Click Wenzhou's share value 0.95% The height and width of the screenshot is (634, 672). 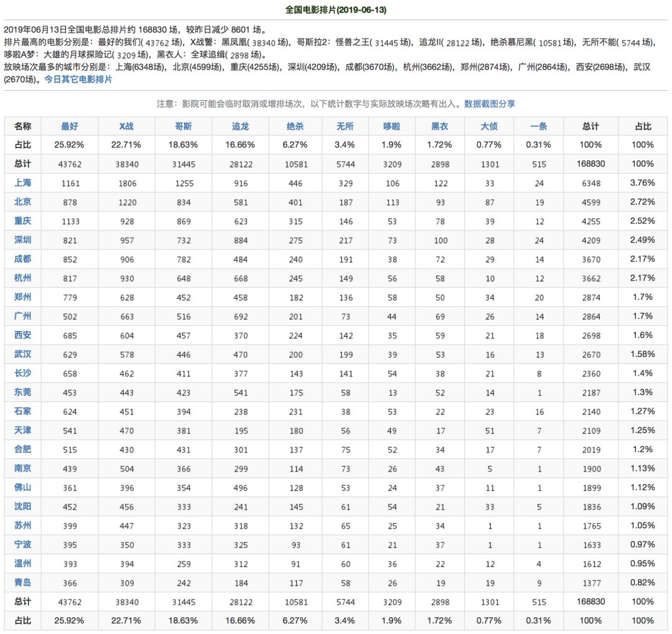click(x=642, y=564)
